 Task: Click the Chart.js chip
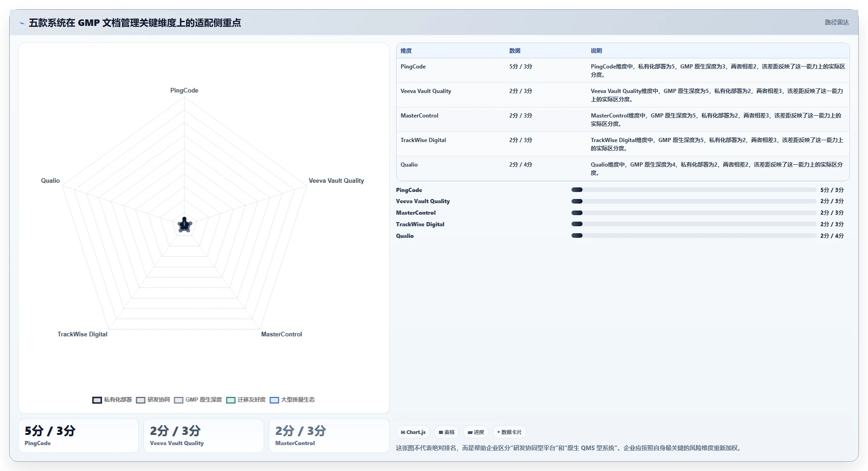point(413,432)
